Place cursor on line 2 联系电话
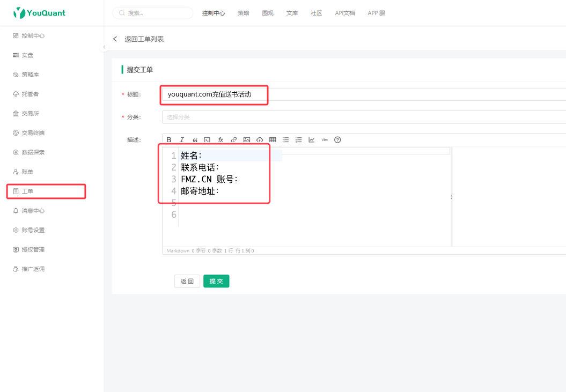The width and height of the screenshot is (566, 392). [200, 167]
